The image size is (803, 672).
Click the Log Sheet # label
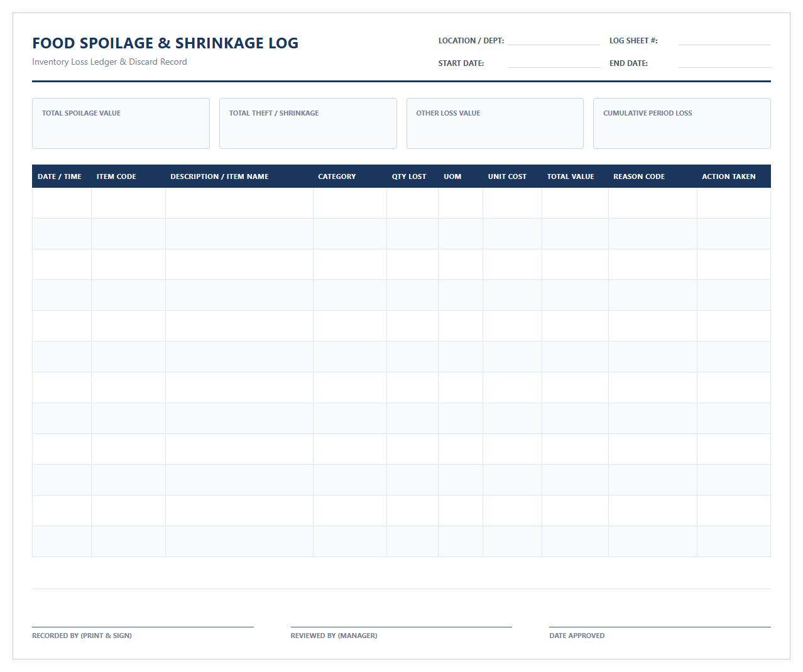coord(633,40)
